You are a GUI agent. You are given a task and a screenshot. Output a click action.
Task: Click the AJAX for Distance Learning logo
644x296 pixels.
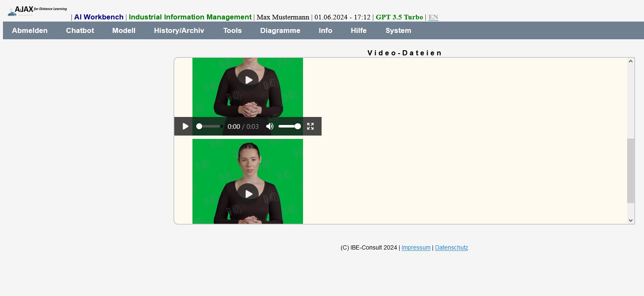click(x=37, y=11)
